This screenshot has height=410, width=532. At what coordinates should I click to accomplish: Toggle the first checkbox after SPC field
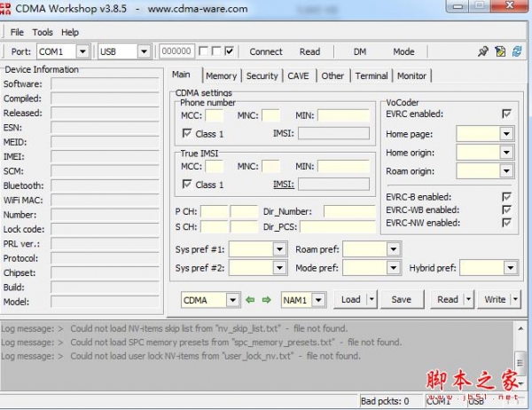tap(203, 51)
